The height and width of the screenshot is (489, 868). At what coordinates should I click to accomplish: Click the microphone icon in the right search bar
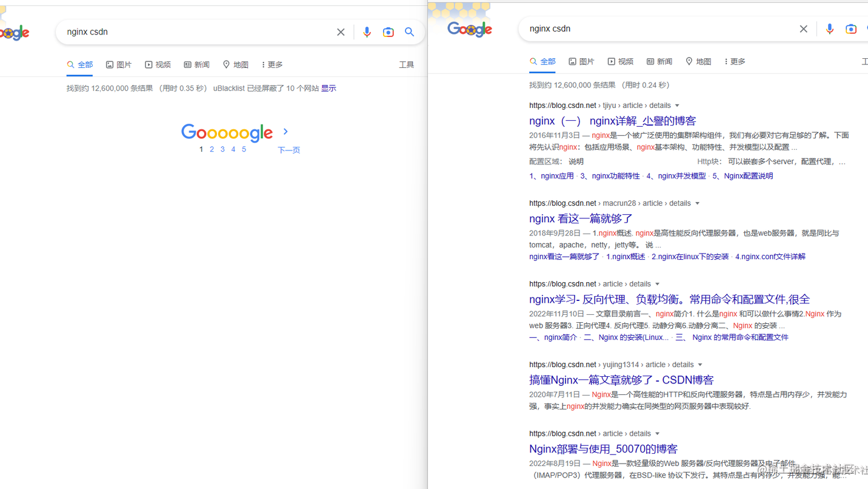pyautogui.click(x=829, y=29)
